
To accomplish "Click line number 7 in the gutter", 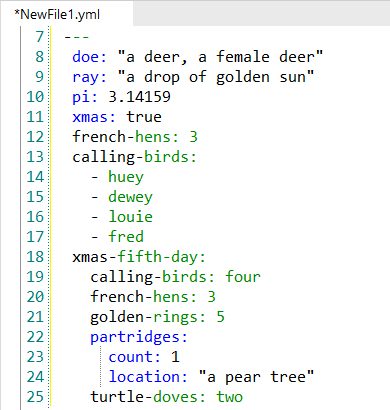I will pos(40,37).
